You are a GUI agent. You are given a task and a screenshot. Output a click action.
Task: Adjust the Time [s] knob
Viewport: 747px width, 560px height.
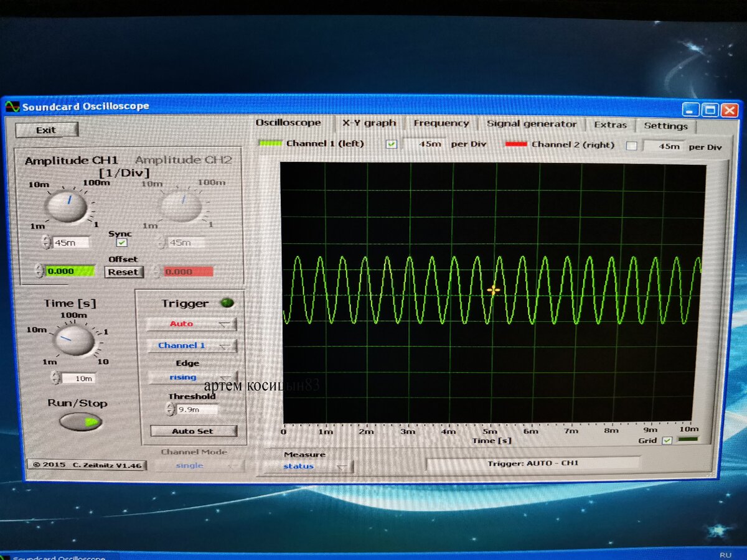click(74, 340)
